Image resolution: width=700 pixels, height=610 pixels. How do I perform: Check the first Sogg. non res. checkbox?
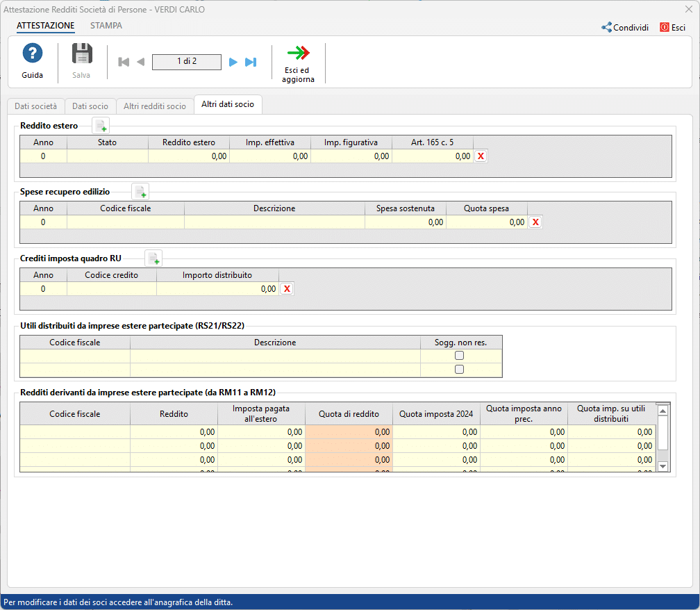460,354
